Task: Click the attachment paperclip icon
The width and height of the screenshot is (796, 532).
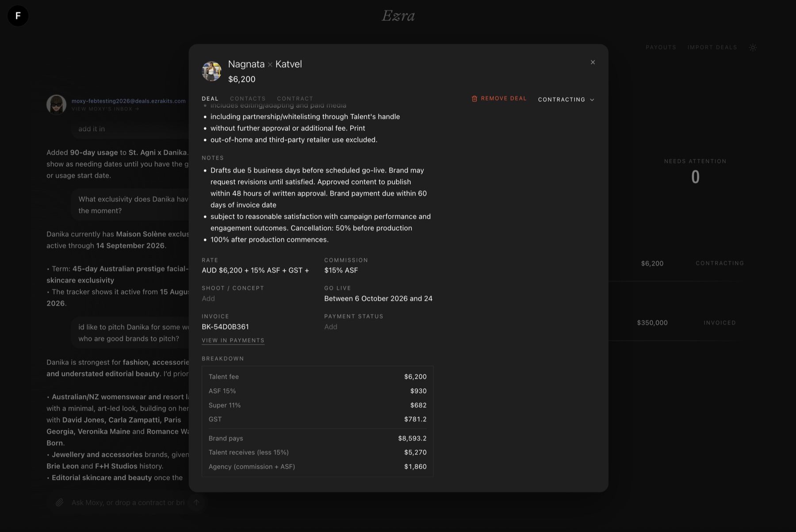Action: coord(60,502)
